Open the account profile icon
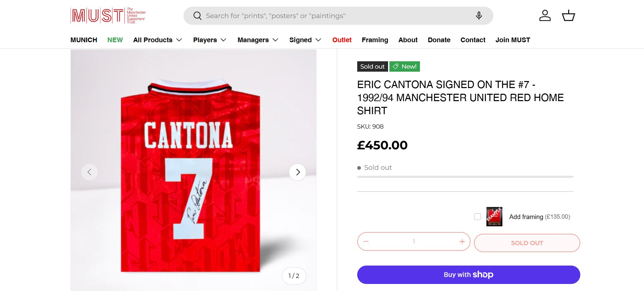The height and width of the screenshot is (291, 644). point(545,15)
